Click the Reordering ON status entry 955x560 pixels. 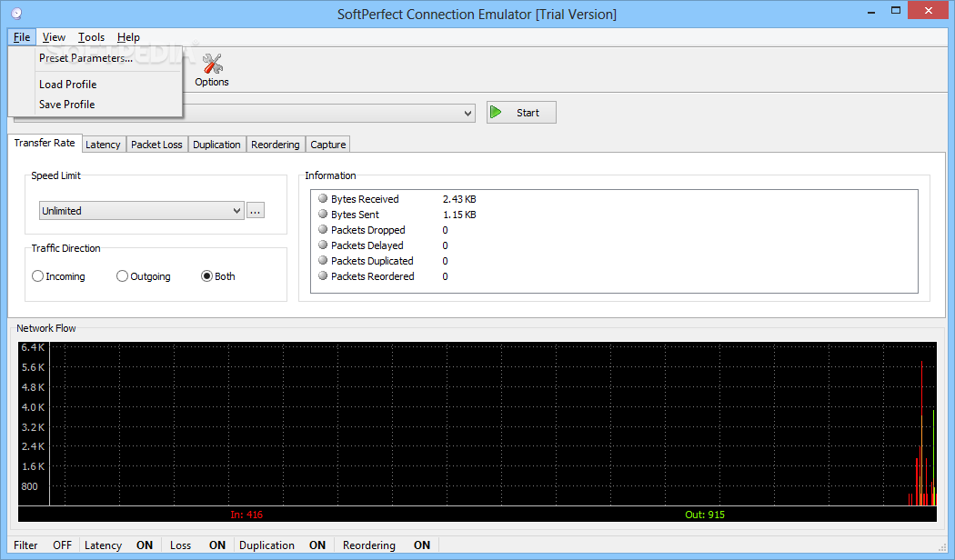pyautogui.click(x=387, y=545)
